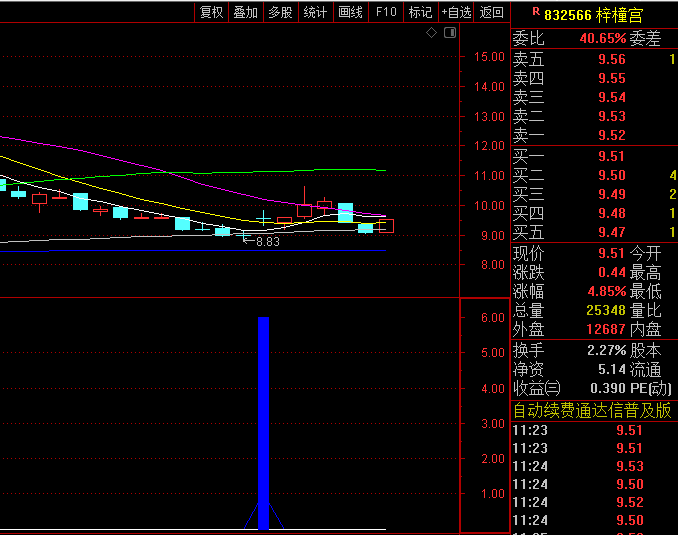Select the 画线 drawing tool
The width and height of the screenshot is (678, 535).
350,12
